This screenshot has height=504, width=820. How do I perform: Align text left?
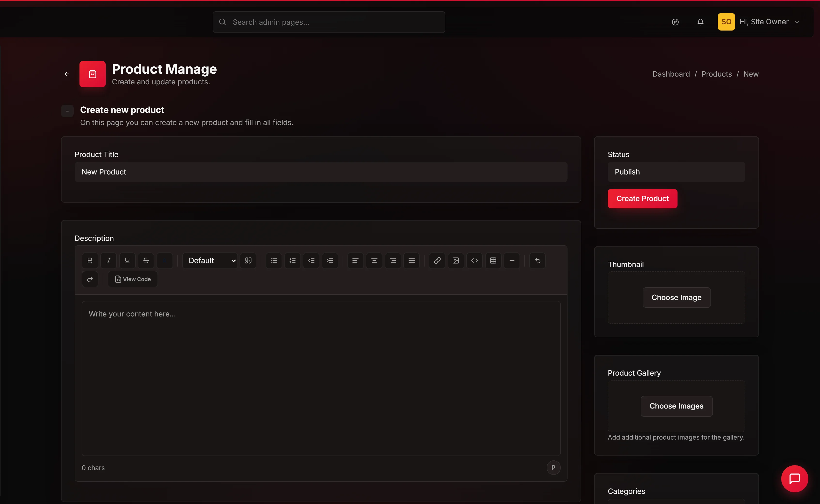[356, 261]
